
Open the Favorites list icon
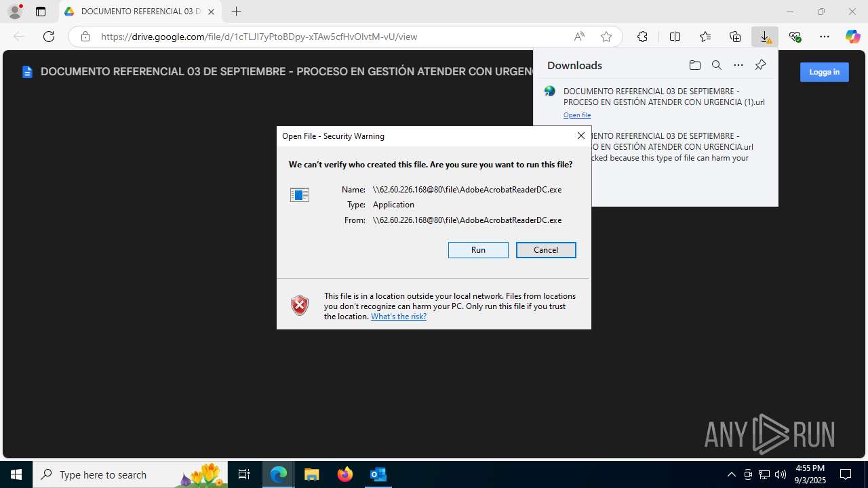[x=705, y=37]
